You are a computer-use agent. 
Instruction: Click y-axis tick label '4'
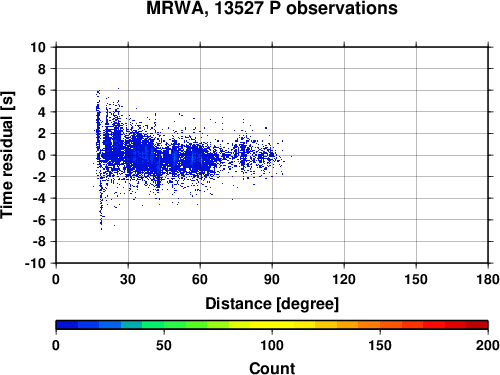tap(42, 112)
